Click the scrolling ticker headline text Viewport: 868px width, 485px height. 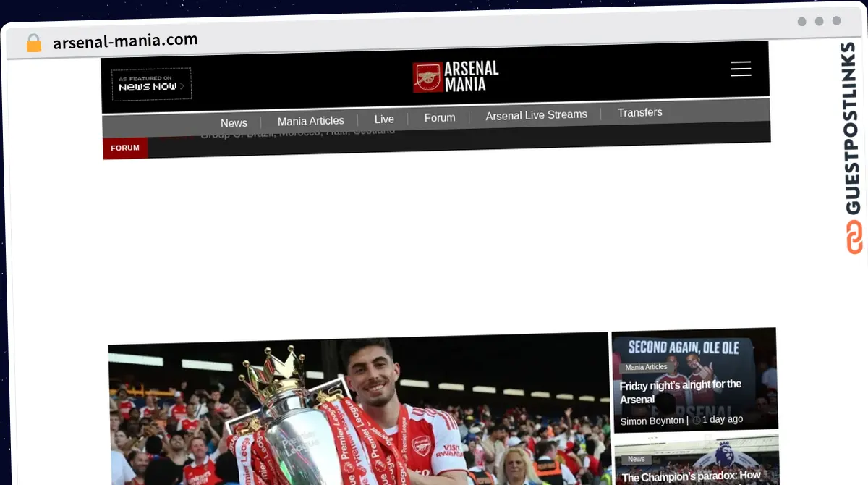coord(297,132)
